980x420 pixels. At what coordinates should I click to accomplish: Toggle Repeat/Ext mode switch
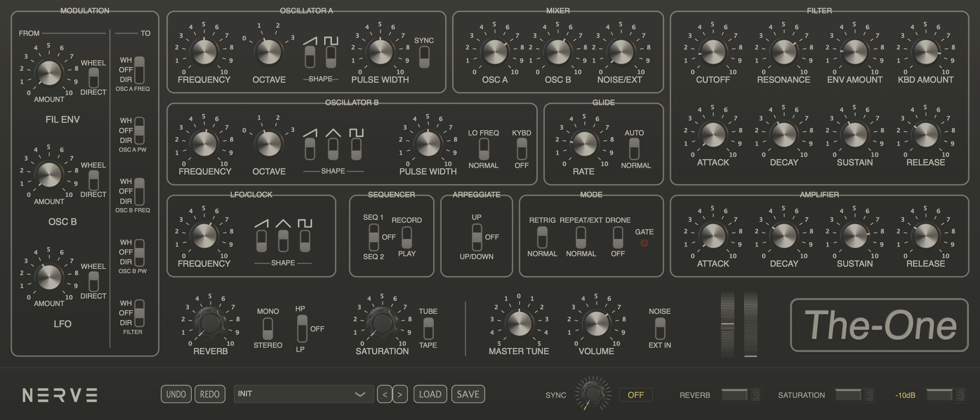click(581, 237)
